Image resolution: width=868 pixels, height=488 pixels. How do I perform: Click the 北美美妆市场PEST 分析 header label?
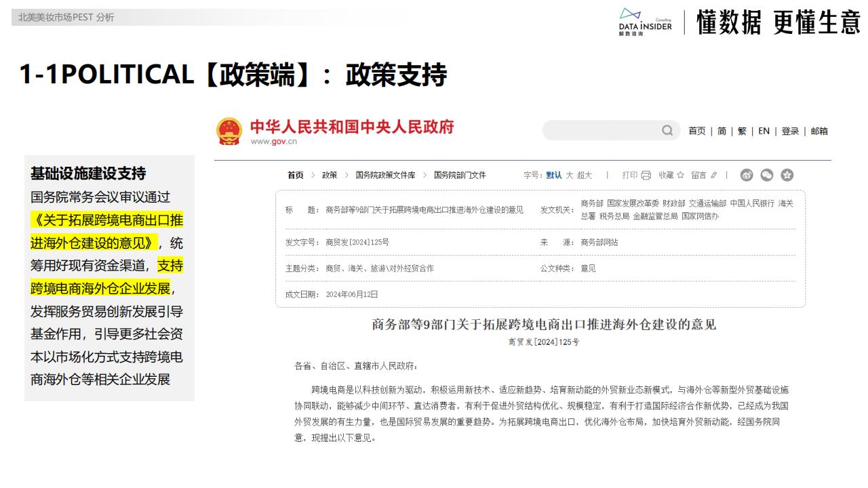[x=66, y=18]
